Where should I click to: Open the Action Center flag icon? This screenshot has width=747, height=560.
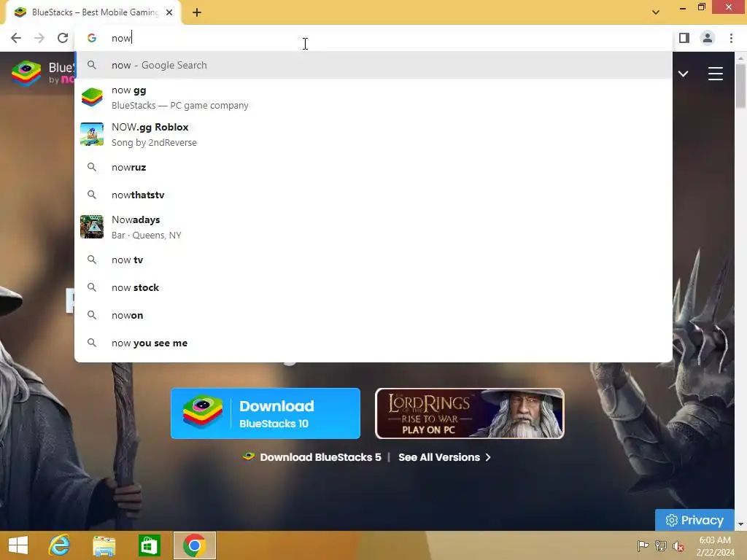click(643, 545)
